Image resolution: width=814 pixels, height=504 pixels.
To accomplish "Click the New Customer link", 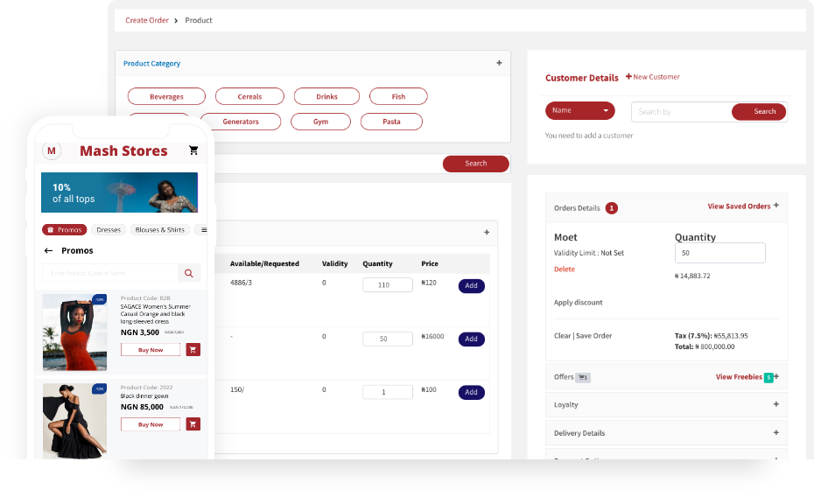I will 656,77.
